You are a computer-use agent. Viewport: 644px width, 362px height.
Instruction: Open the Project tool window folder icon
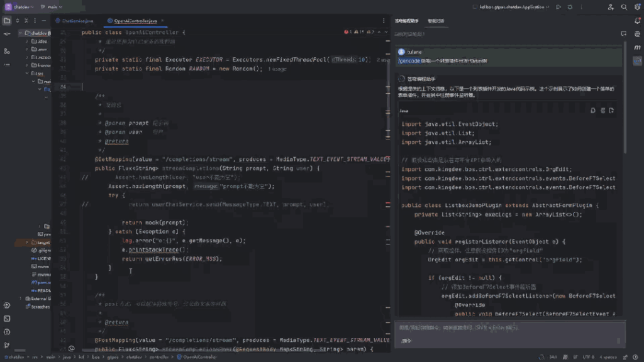tap(7, 20)
